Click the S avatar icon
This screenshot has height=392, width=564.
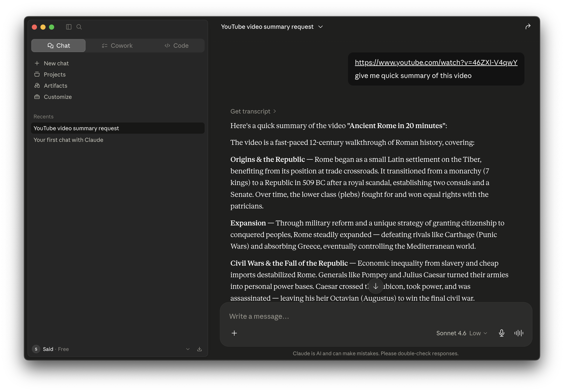(x=36, y=349)
